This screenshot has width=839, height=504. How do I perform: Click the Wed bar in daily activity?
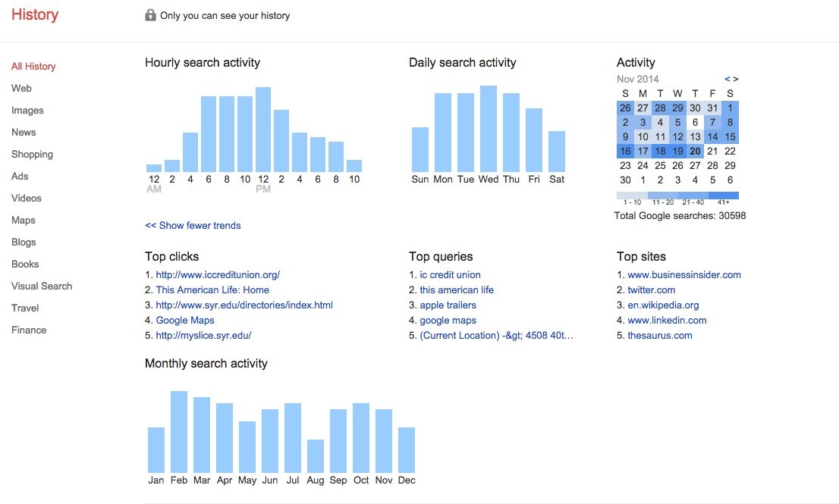489,129
